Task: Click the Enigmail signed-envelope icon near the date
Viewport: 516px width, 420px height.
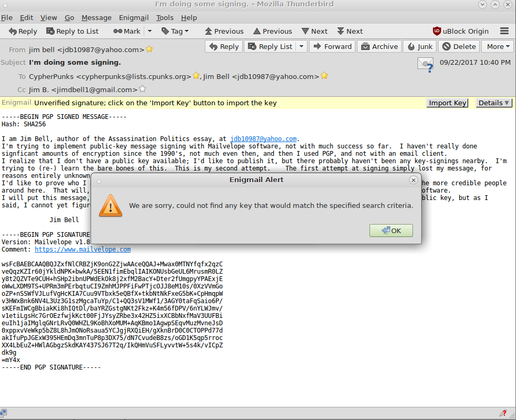Action: click(425, 64)
